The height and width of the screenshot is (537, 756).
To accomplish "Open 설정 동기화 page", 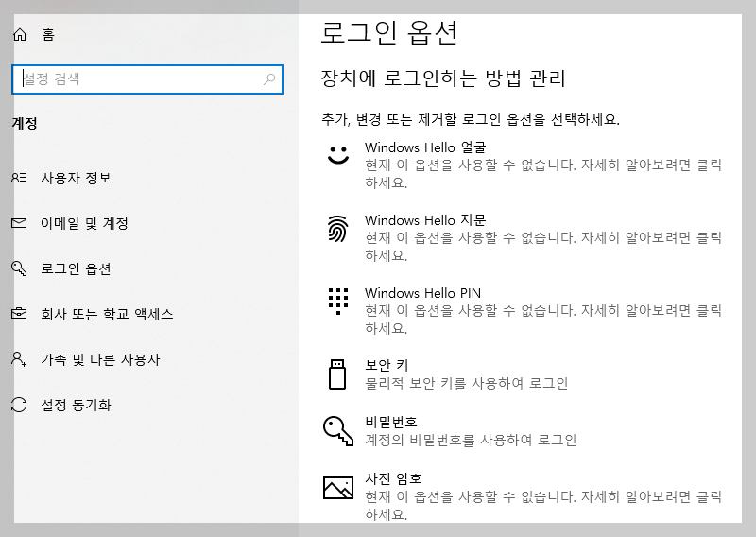I will [x=77, y=405].
